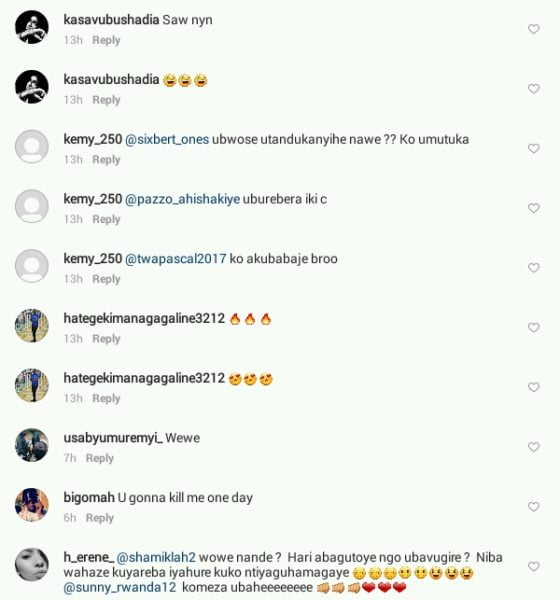Open the @twapascal2017 mention link

tap(175, 259)
